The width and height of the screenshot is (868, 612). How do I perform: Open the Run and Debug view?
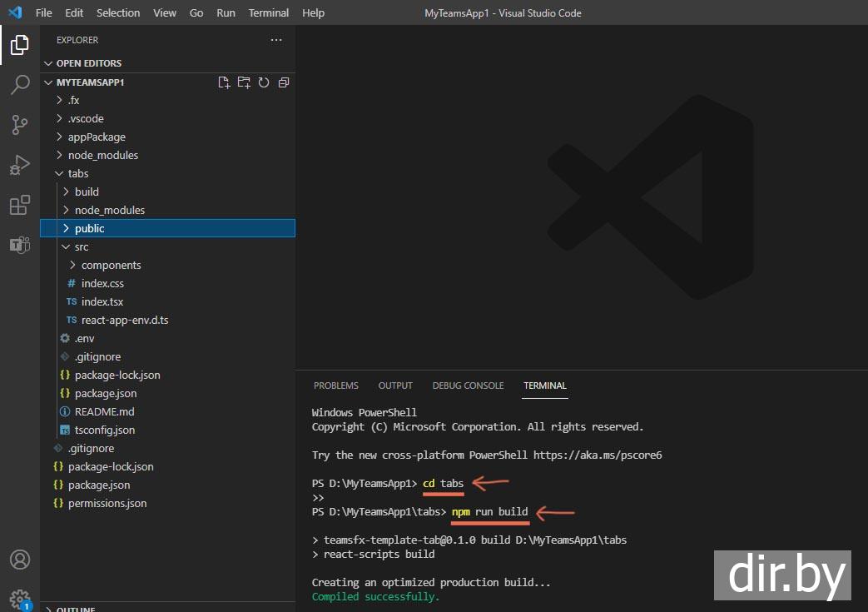[x=20, y=165]
